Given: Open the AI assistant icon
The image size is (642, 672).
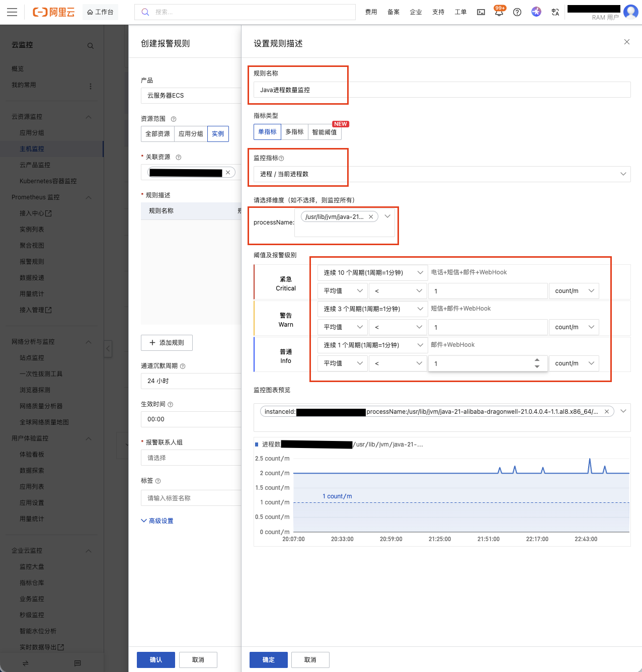Looking at the screenshot, I should (536, 12).
